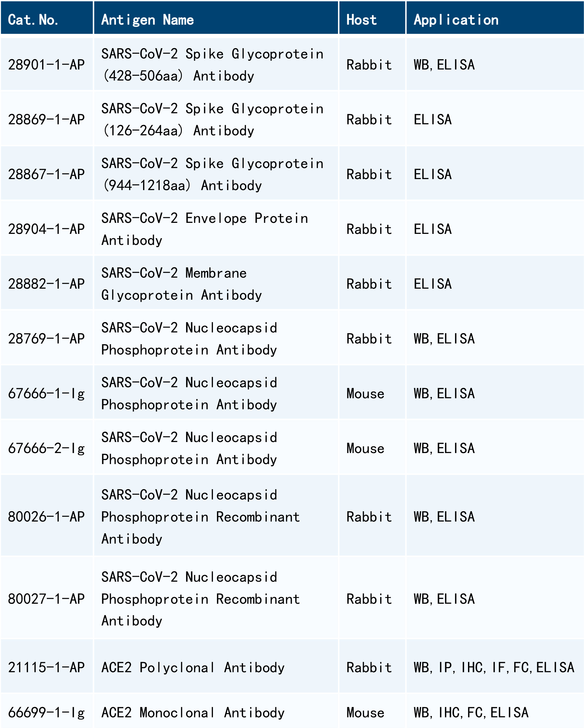584x728 pixels.
Task: Click catalog number 28769-1-AP
Action: click(x=46, y=339)
